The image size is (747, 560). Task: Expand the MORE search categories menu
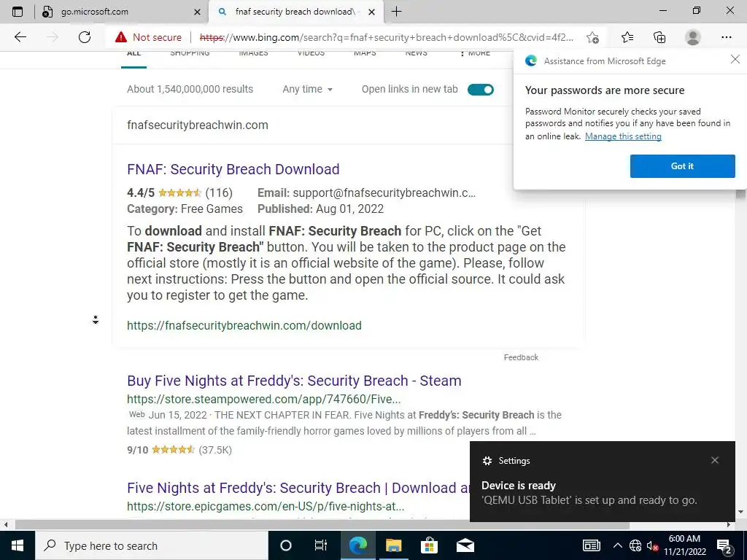tap(474, 52)
